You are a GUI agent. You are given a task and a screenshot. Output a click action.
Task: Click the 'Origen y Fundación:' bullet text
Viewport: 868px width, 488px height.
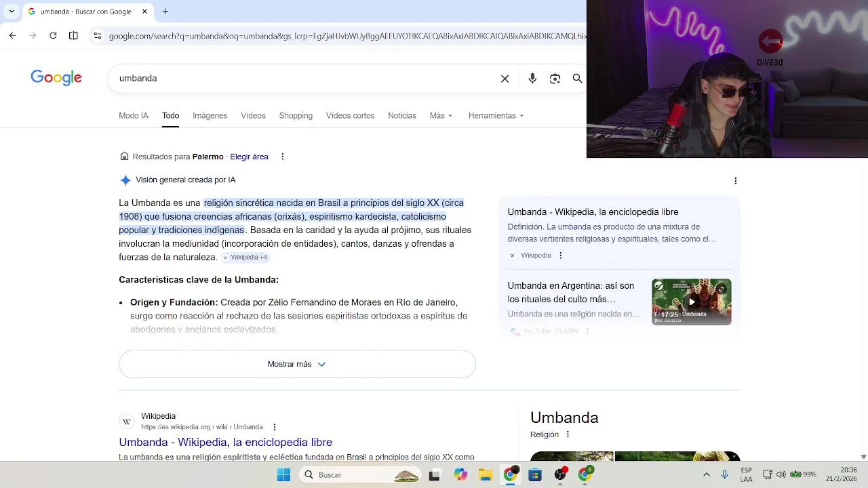click(174, 302)
